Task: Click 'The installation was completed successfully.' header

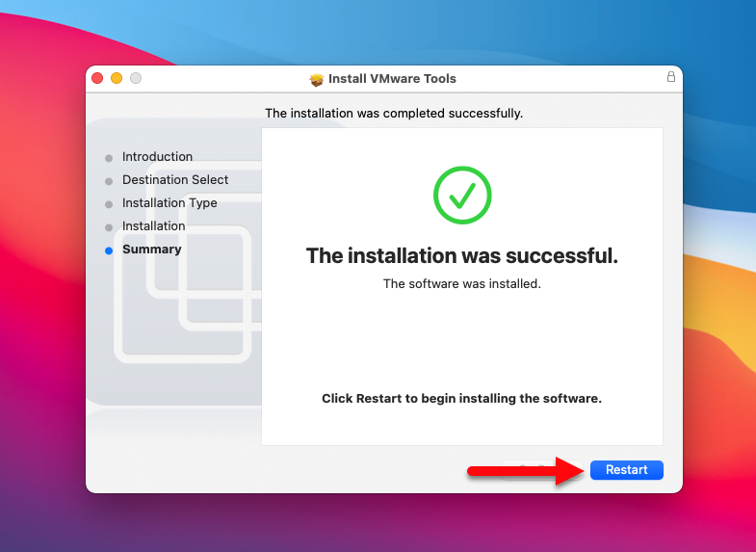Action: click(394, 114)
